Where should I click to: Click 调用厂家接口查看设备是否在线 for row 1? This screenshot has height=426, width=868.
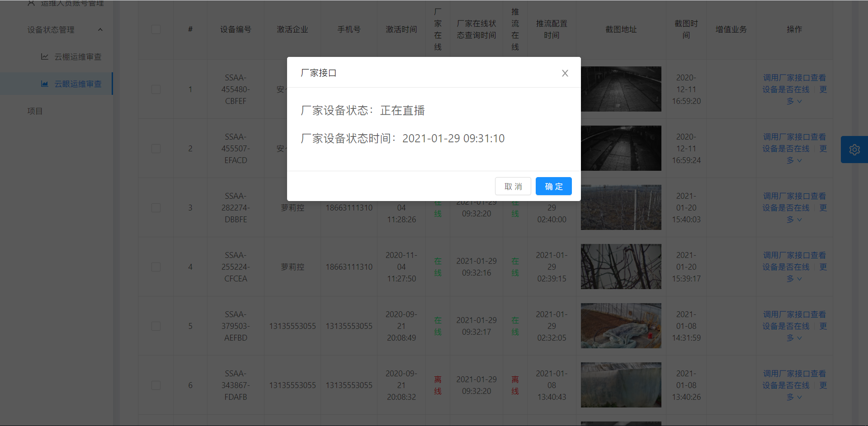coord(794,84)
